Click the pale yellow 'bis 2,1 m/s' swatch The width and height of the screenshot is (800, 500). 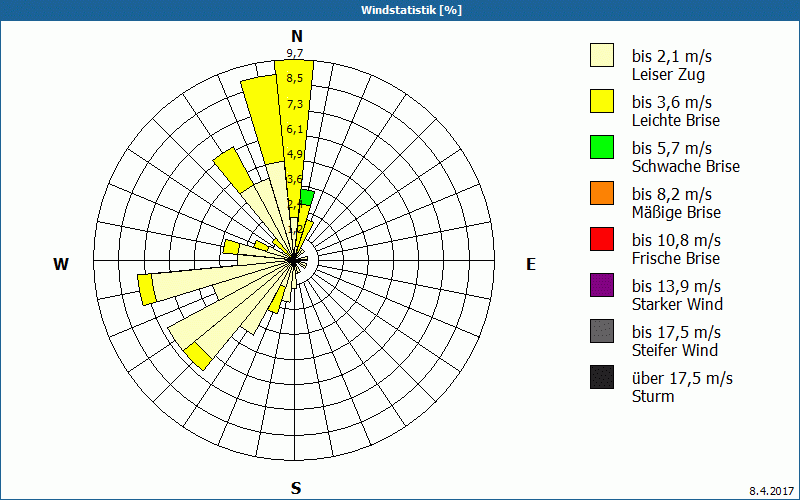pyautogui.click(x=602, y=55)
